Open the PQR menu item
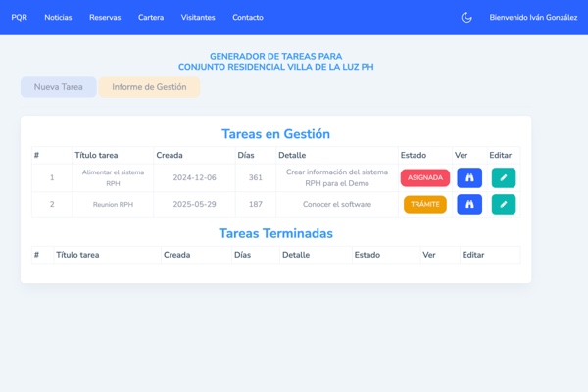 pyautogui.click(x=20, y=18)
